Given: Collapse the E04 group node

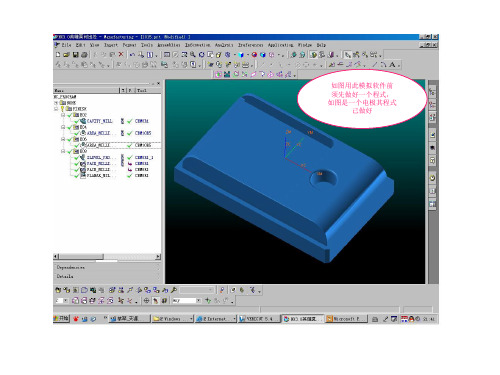Looking at the screenshot, I should point(63,127).
